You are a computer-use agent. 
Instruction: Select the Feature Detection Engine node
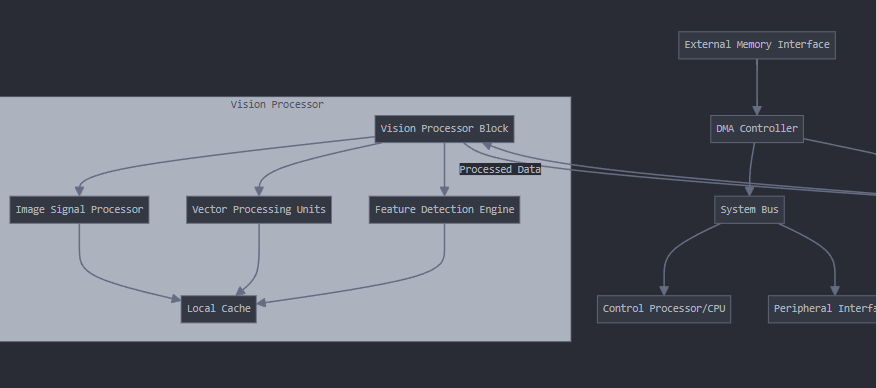445,210
